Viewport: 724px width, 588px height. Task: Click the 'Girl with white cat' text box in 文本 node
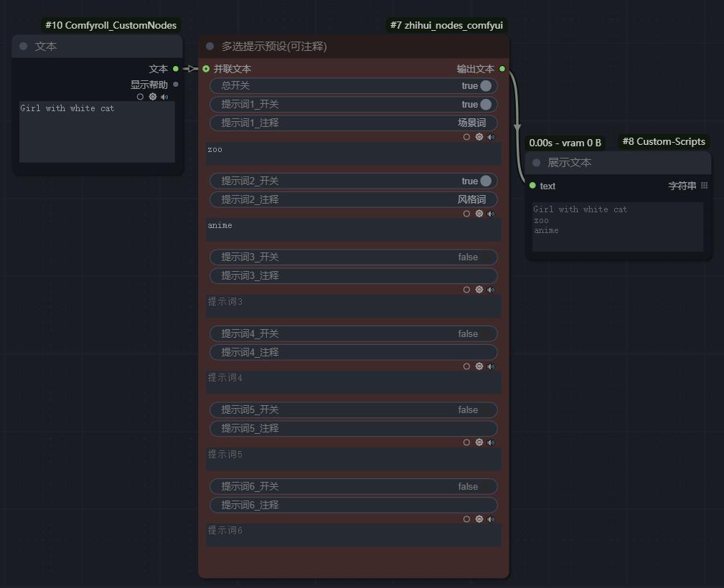pyautogui.click(x=97, y=132)
